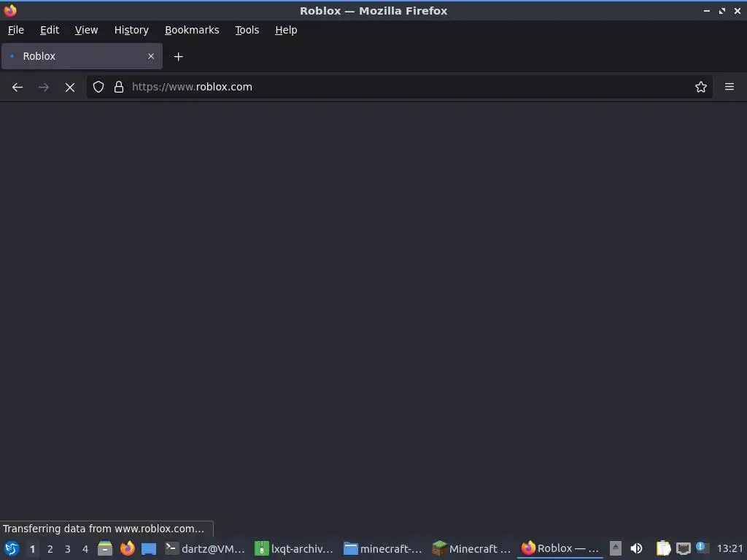This screenshot has height=560, width=747.
Task: Switch to virtual desktop 4
Action: tap(85, 549)
